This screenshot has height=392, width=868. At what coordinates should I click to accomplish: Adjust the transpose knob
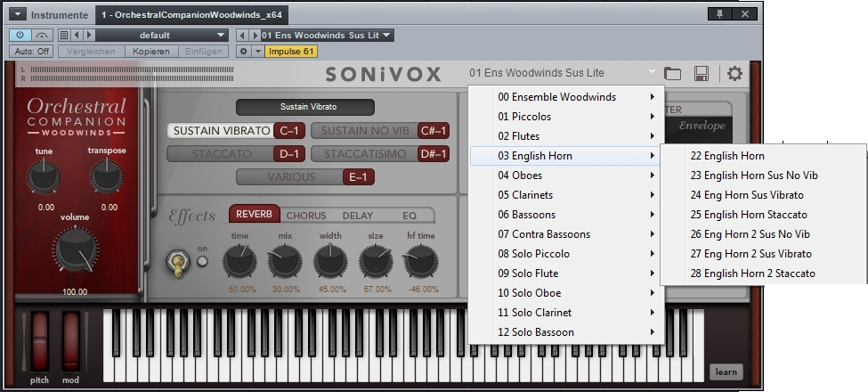(107, 177)
